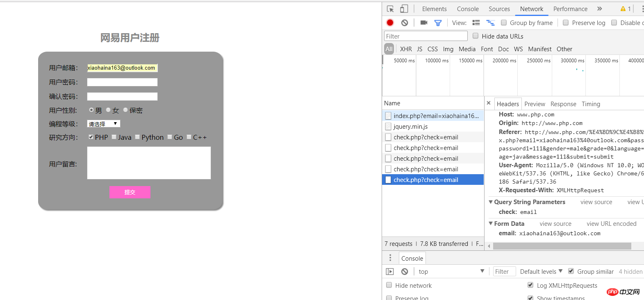Check Hide data URLs
644x300 pixels.
476,36
